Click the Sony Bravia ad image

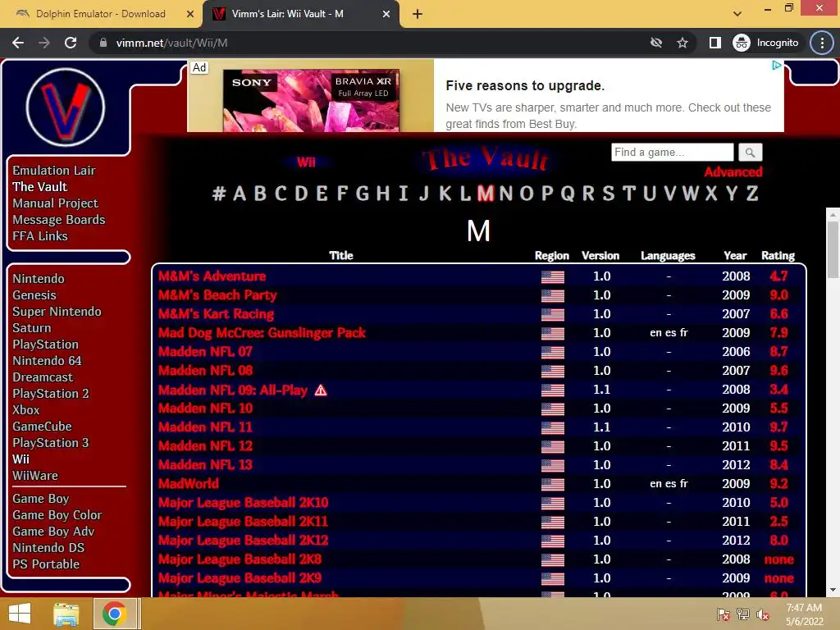311,100
